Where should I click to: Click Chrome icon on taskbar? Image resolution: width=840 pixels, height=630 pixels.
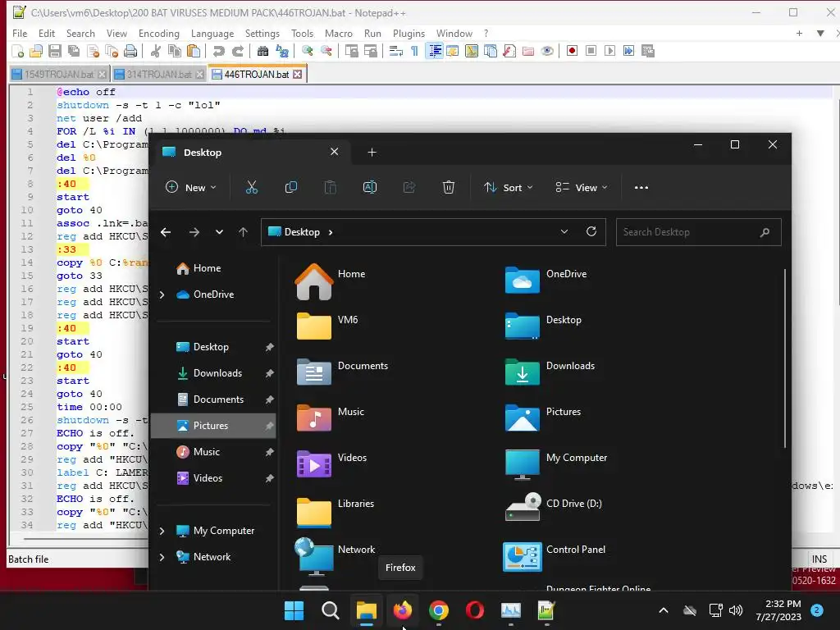pos(438,610)
